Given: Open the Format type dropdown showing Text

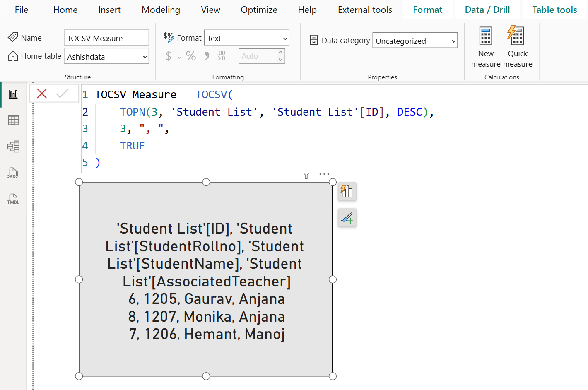Looking at the screenshot, I should 246,38.
